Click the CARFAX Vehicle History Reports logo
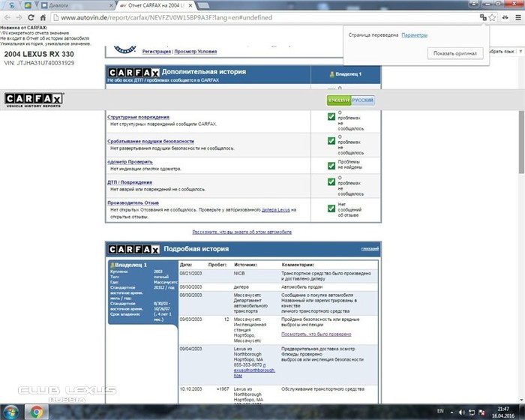Viewport: 525px width, 420px height. (34, 100)
